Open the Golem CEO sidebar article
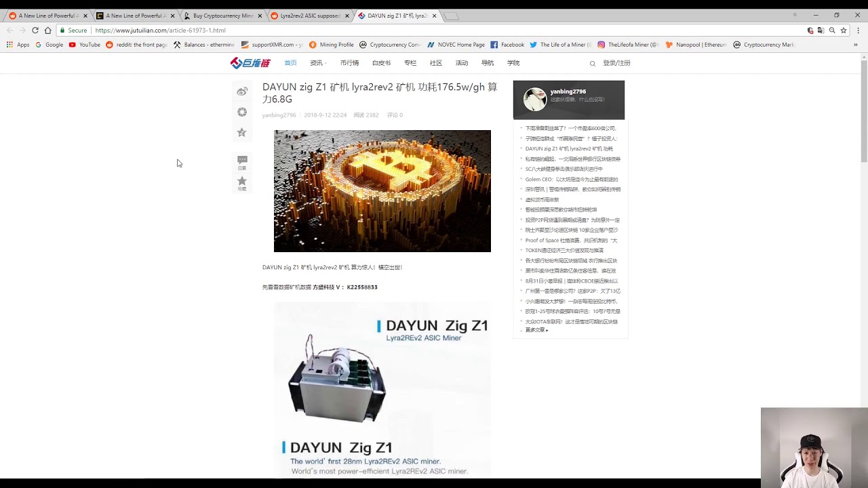Viewport: 868px width, 488px height. [571, 180]
